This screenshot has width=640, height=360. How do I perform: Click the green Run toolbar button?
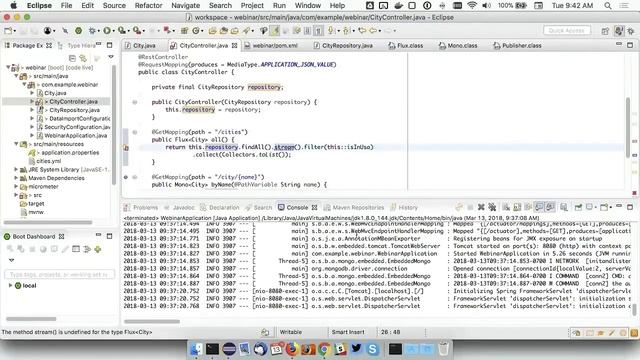107,31
